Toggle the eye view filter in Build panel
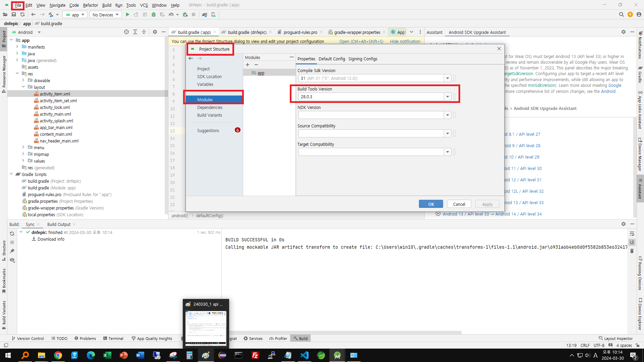Viewport: 644px width, 362px height. coord(12,260)
